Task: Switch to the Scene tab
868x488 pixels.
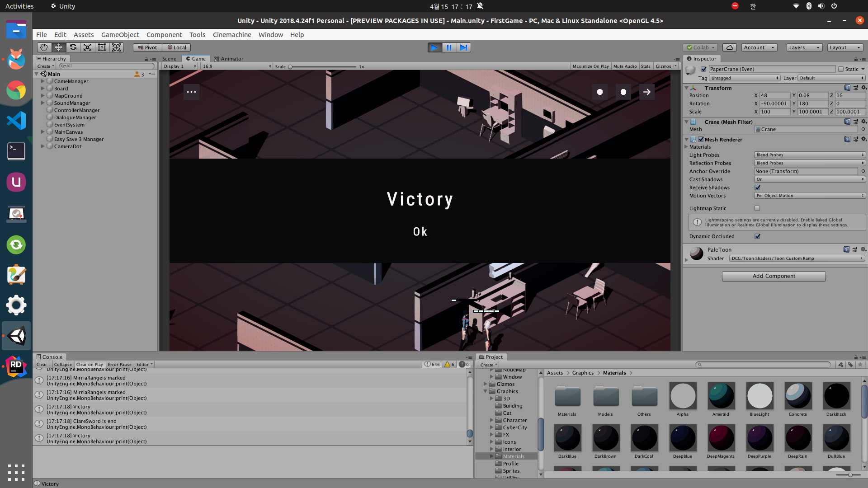Action: (169, 59)
